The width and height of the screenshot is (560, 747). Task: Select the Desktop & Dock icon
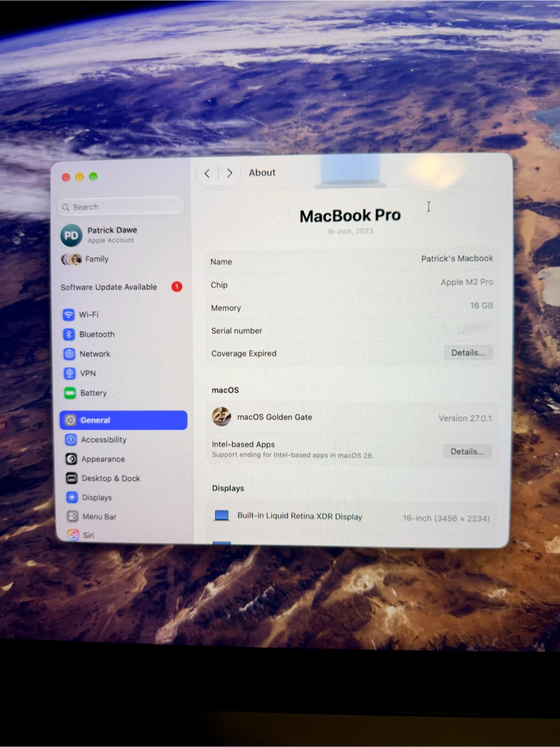point(72,478)
